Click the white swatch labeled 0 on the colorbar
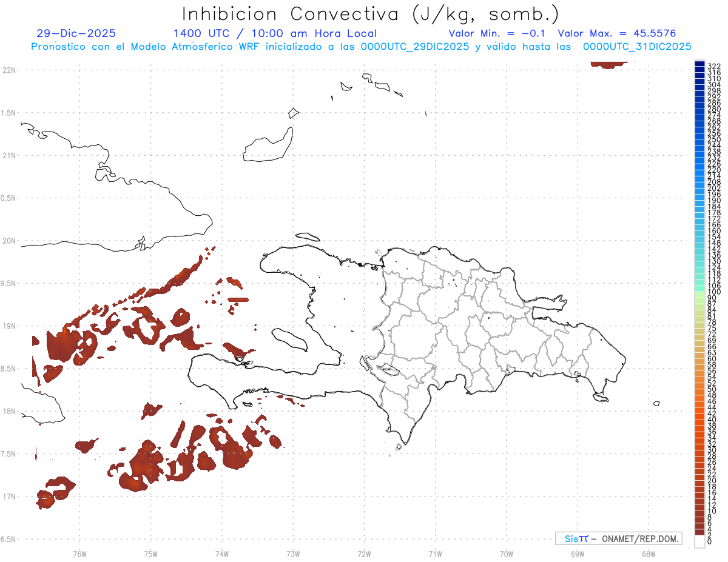728x562 pixels. pyautogui.click(x=700, y=542)
